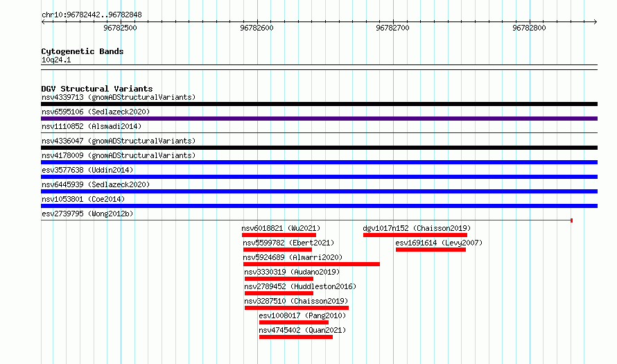Select the 10q24.1 band label
The width and height of the screenshot is (617, 364).
[56, 60]
